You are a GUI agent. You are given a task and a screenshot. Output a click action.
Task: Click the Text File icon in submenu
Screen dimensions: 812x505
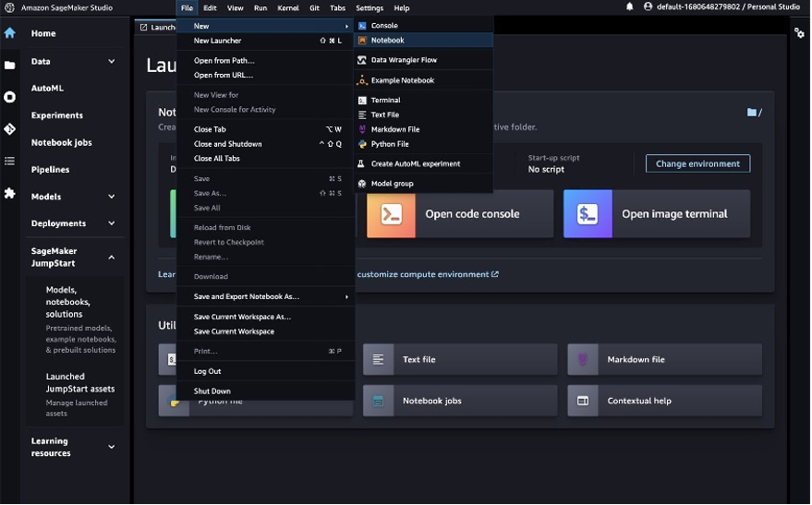362,114
